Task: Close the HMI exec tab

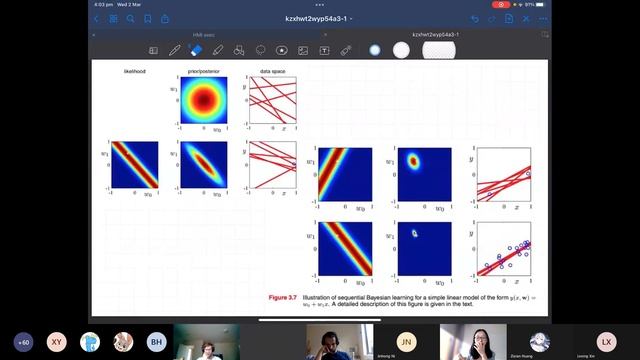Action: (x=94, y=35)
